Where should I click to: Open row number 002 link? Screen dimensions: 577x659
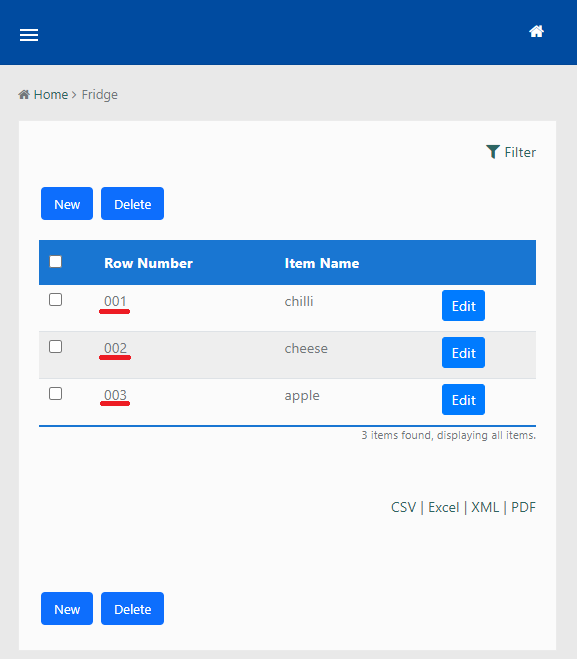pyautogui.click(x=115, y=348)
